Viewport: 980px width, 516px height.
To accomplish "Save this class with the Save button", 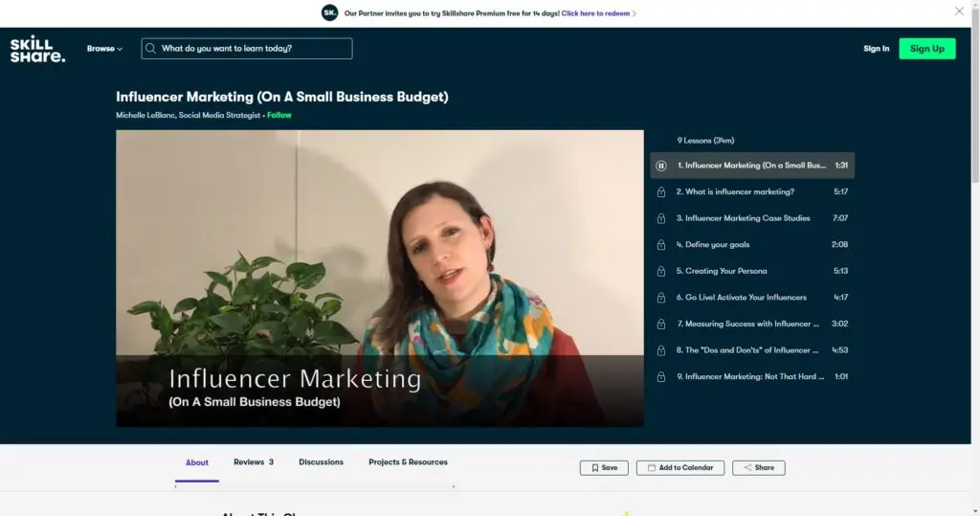I will coord(604,468).
